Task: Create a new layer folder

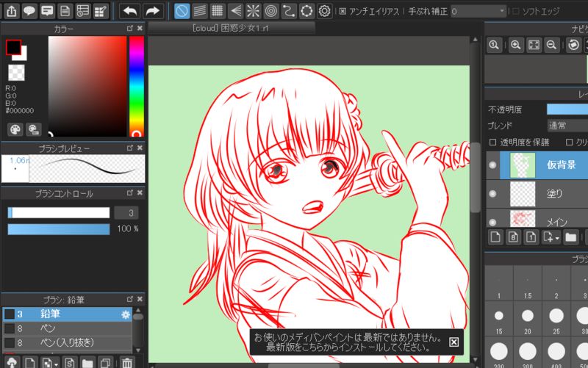Action: (x=571, y=237)
